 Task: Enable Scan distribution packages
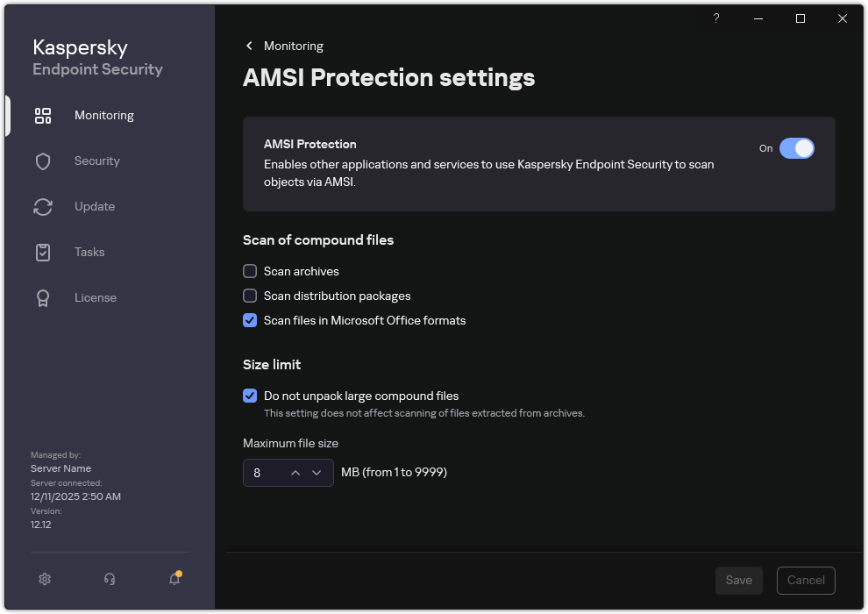tap(250, 296)
